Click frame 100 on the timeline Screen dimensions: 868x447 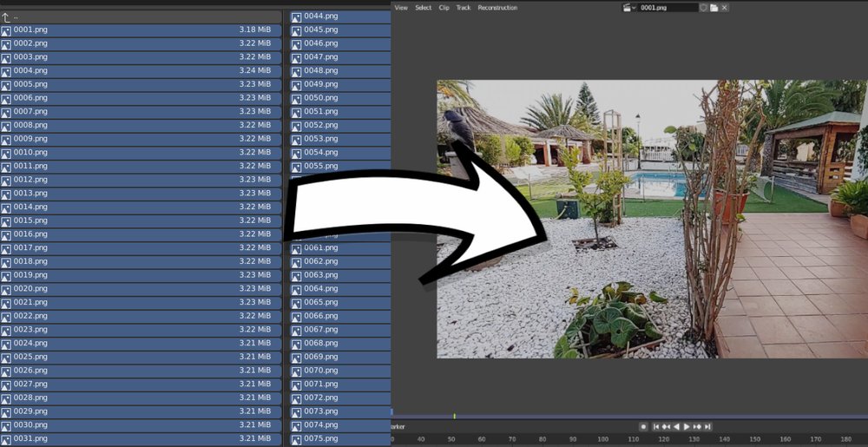605,439
